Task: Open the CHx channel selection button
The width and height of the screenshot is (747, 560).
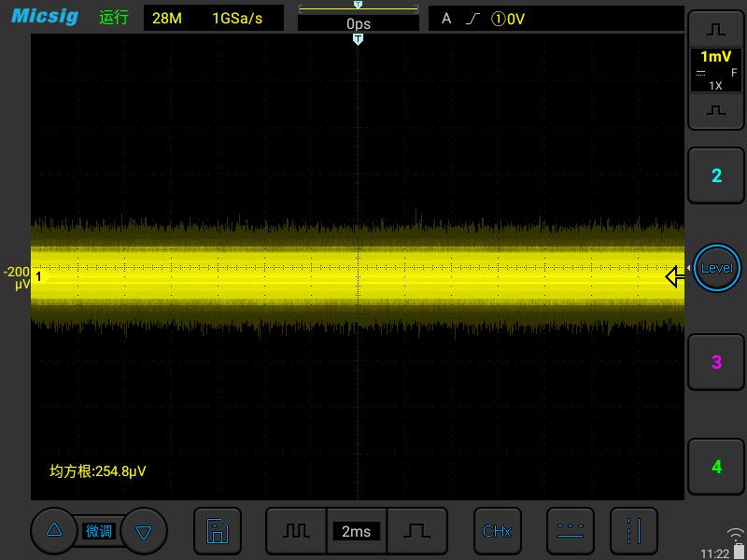Action: [497, 531]
